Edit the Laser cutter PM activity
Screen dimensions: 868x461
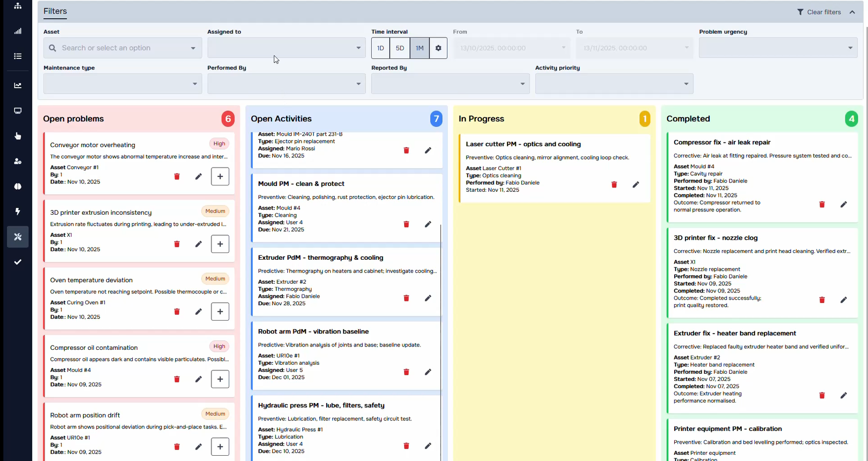click(636, 184)
